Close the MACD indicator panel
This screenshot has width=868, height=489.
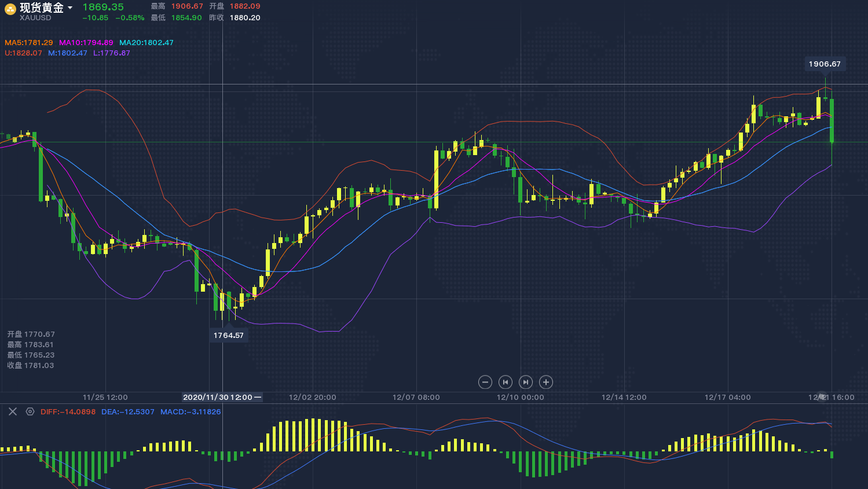pos(13,411)
